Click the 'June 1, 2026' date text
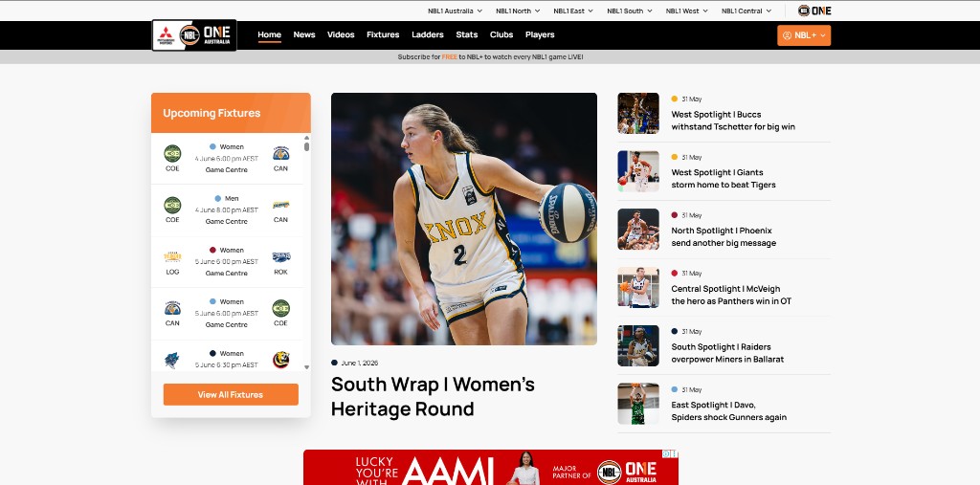 pos(360,363)
